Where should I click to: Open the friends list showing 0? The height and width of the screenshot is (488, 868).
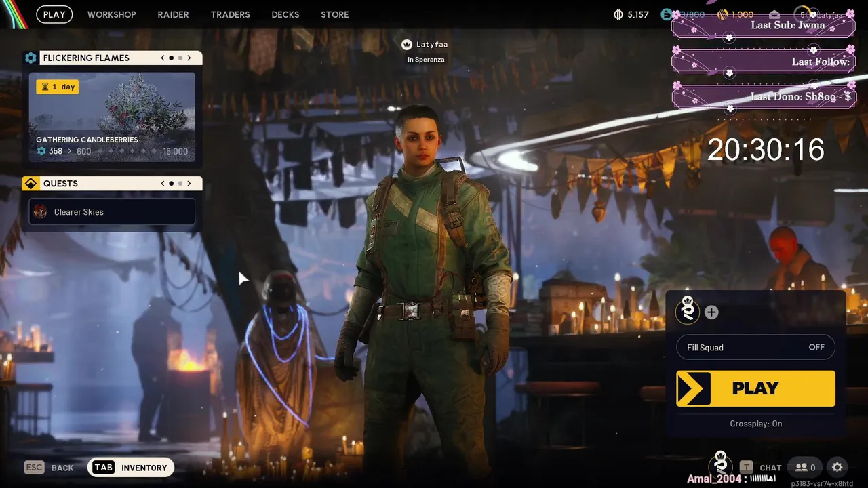806,467
